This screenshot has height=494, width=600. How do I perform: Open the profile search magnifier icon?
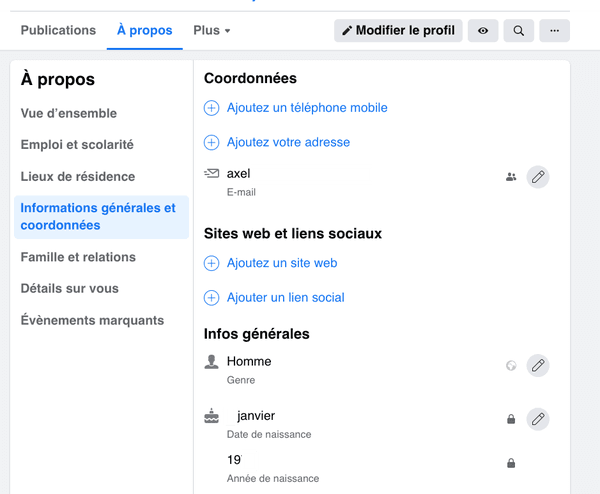tap(518, 31)
